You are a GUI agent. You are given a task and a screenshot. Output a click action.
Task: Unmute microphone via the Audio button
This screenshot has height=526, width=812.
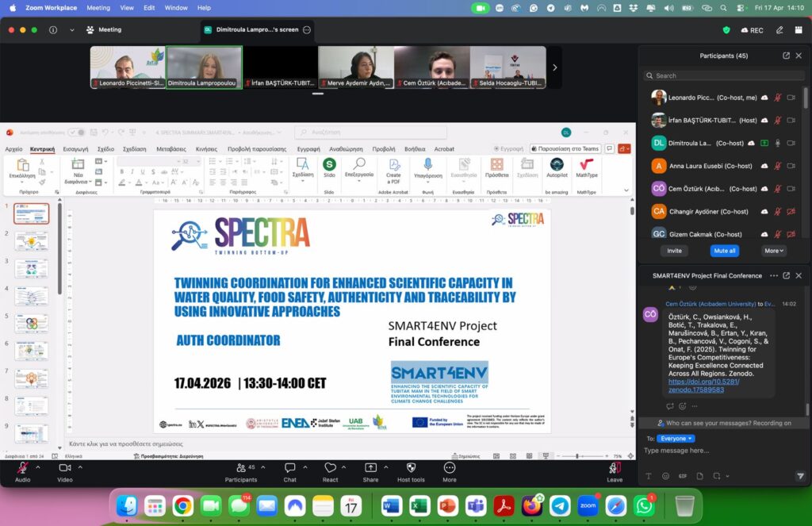click(22, 468)
